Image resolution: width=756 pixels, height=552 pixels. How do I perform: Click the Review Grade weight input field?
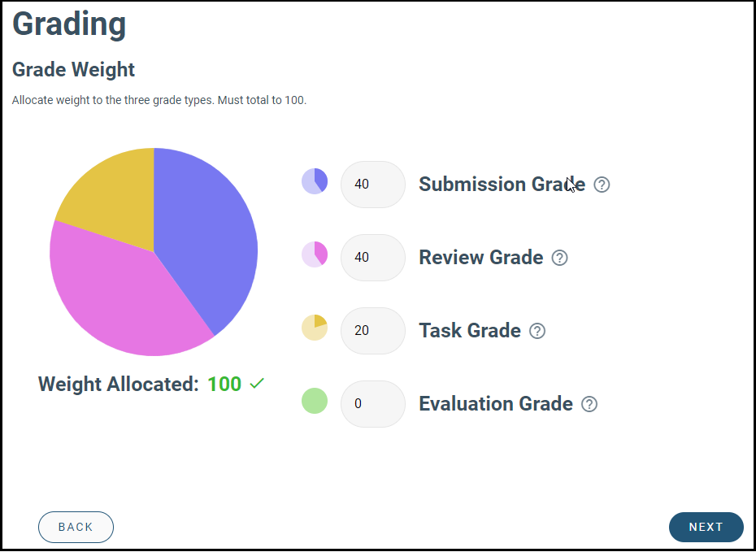pyautogui.click(x=372, y=258)
